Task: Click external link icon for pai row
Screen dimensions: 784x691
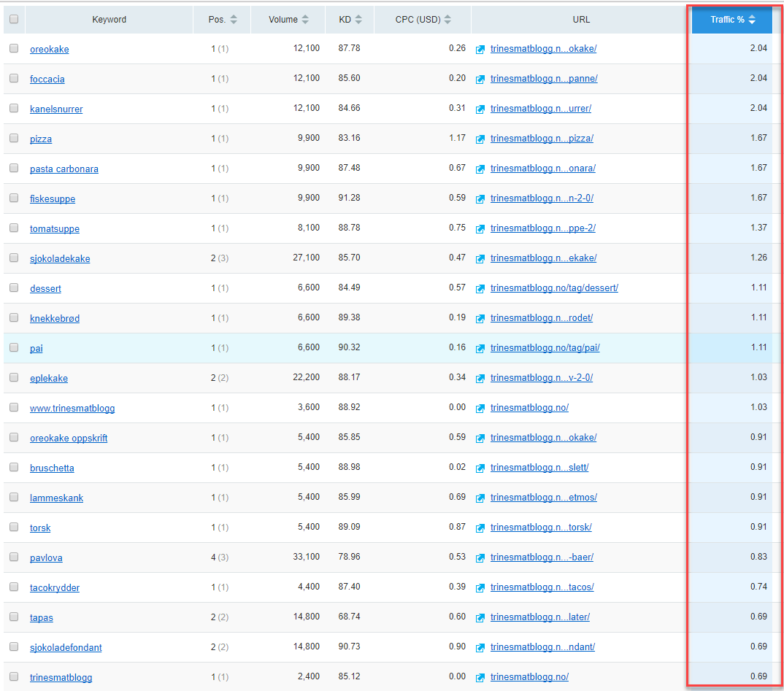Action: coord(480,348)
